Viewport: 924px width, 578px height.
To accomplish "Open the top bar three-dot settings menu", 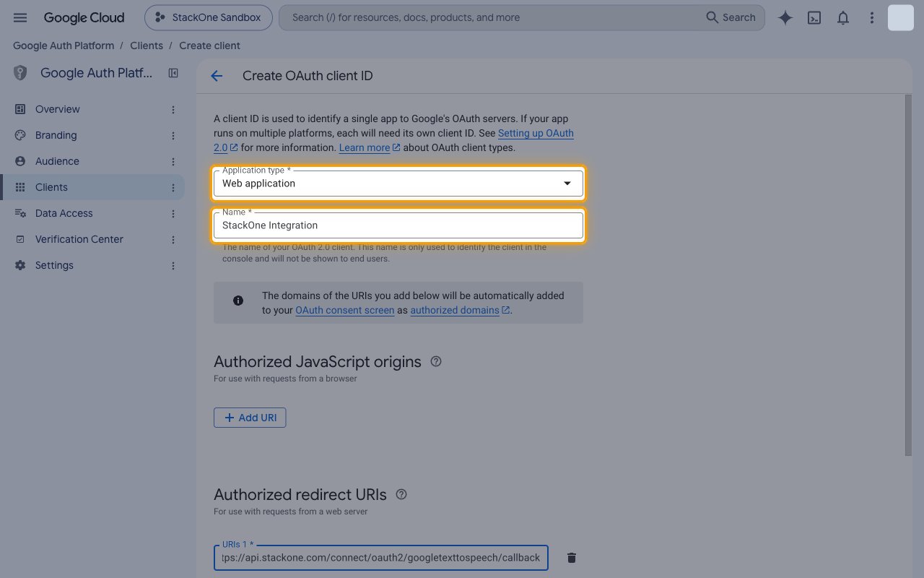I will 872,18.
